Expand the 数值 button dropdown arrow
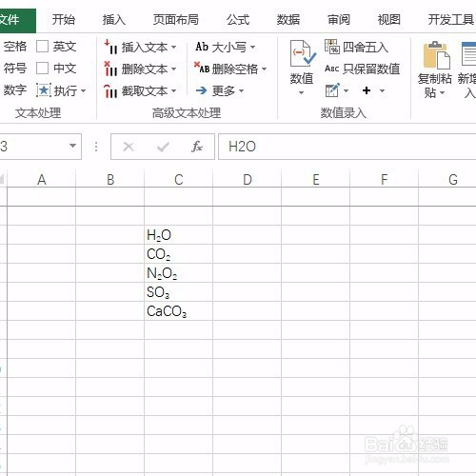The height and width of the screenshot is (476, 476). (x=302, y=93)
